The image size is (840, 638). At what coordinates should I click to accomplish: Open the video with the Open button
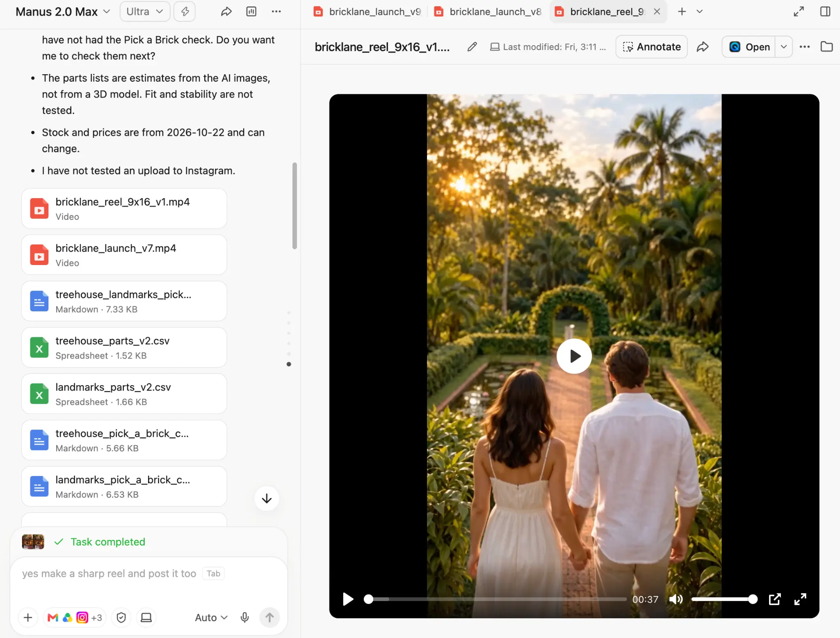[749, 47]
